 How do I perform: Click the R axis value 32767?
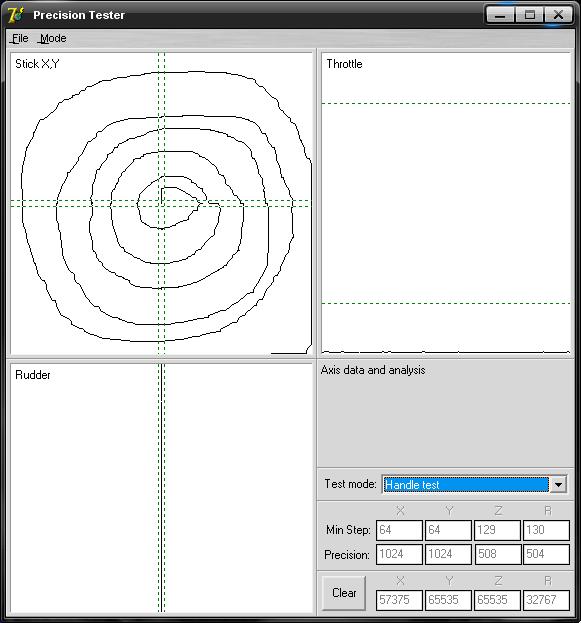[546, 600]
